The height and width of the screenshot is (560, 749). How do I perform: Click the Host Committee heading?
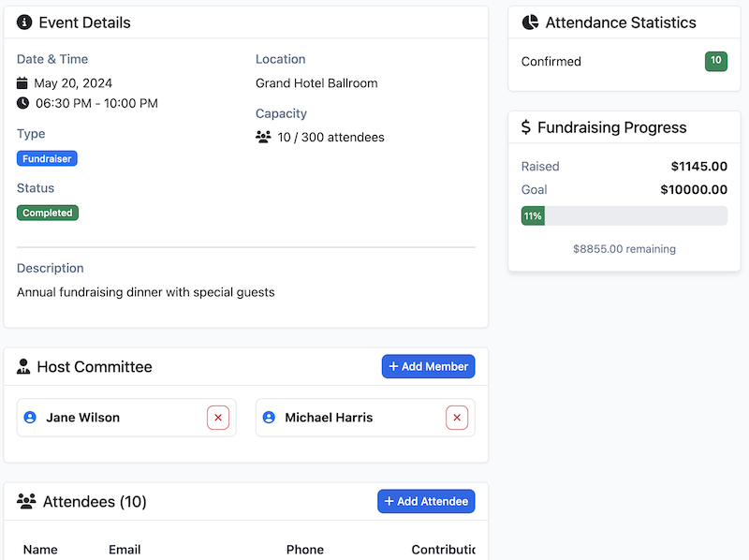pos(95,366)
